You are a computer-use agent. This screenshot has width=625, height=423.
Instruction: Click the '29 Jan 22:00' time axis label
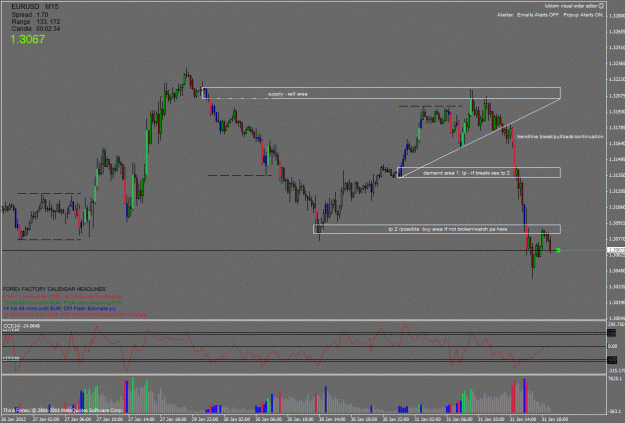coord(206,419)
